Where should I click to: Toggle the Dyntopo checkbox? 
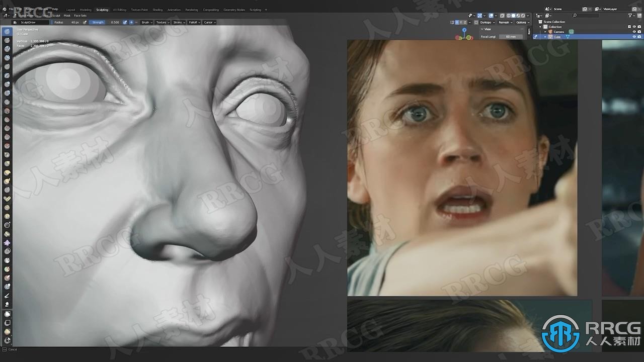point(476,23)
